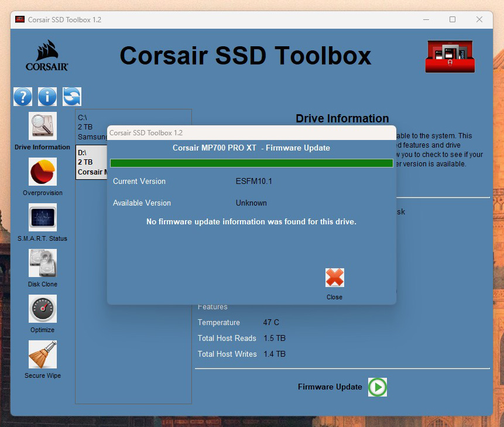Close the main Corsair SSD Toolbox window

click(479, 19)
